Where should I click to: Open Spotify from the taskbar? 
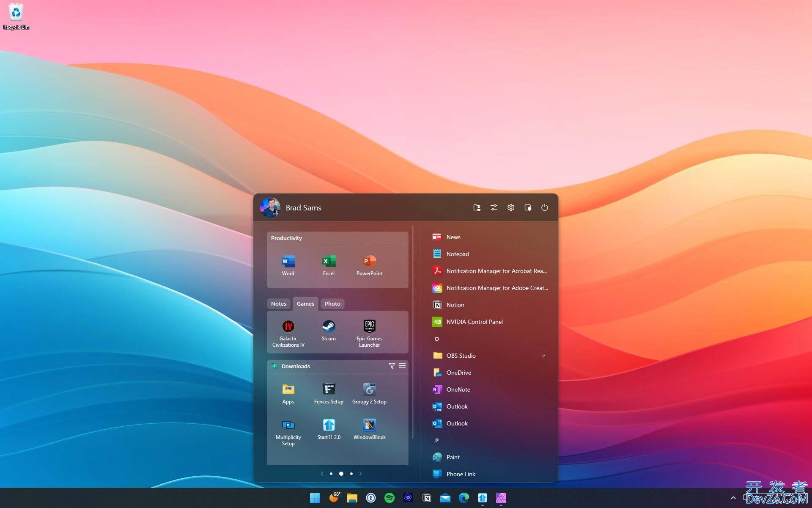coord(390,498)
